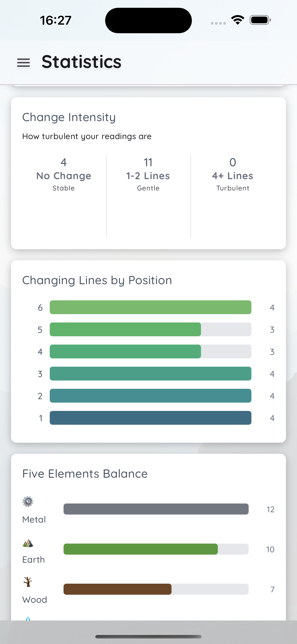Tap the home indicator at screen bottom
297x644 pixels.
[148, 636]
